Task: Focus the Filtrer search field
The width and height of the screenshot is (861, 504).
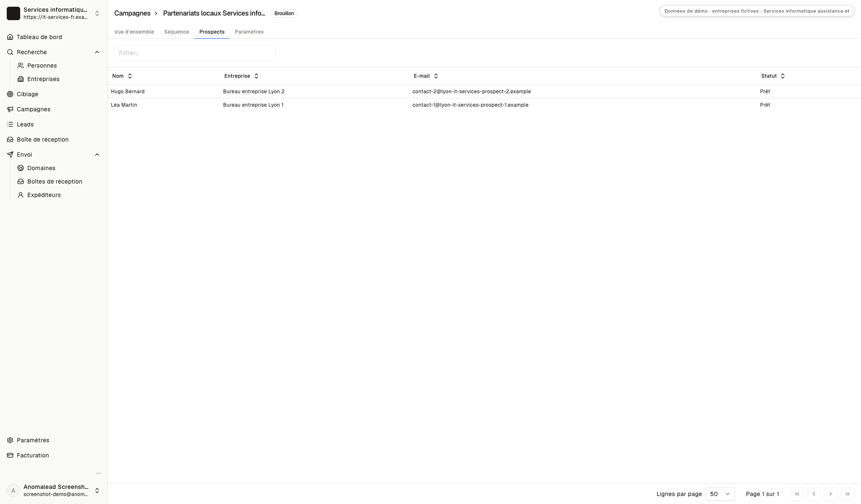Action: (195, 53)
